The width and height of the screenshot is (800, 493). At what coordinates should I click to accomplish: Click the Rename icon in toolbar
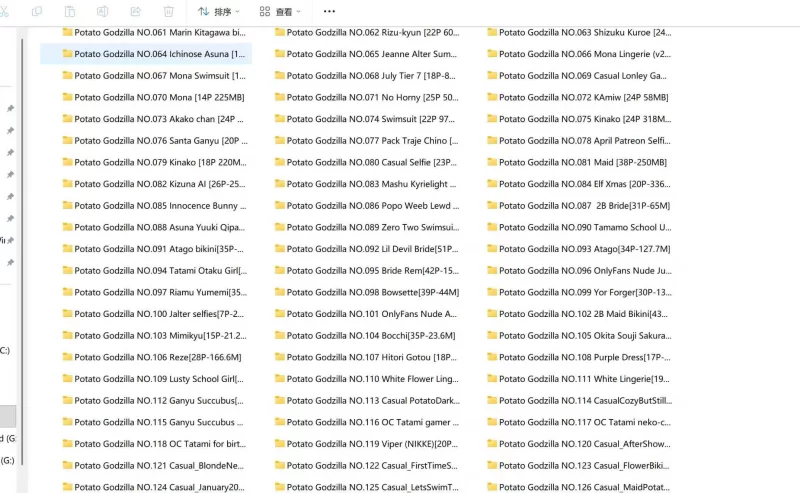click(x=103, y=11)
